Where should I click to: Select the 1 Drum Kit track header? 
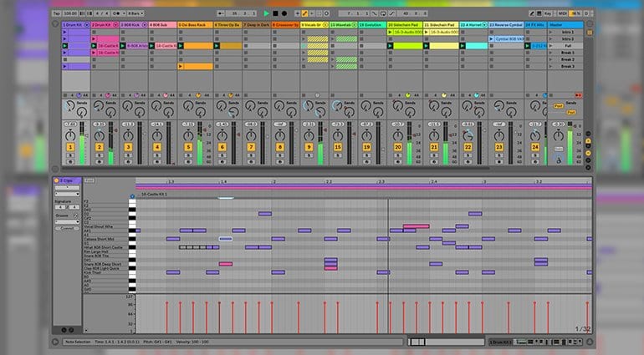tap(76, 25)
